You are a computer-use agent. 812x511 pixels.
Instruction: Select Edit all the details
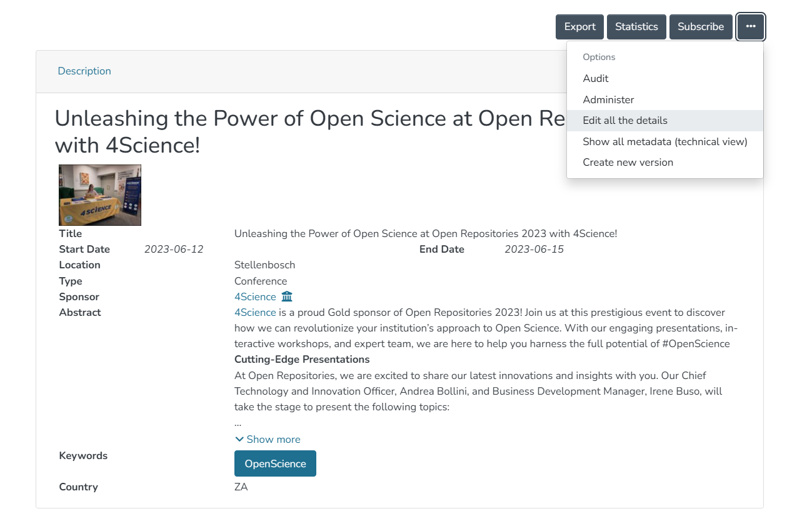coord(665,121)
